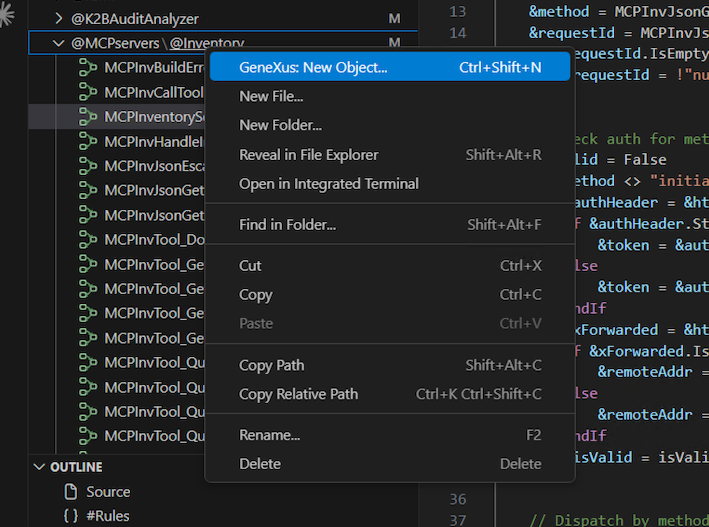Choose GeneXus: New Object from context menu

point(313,68)
